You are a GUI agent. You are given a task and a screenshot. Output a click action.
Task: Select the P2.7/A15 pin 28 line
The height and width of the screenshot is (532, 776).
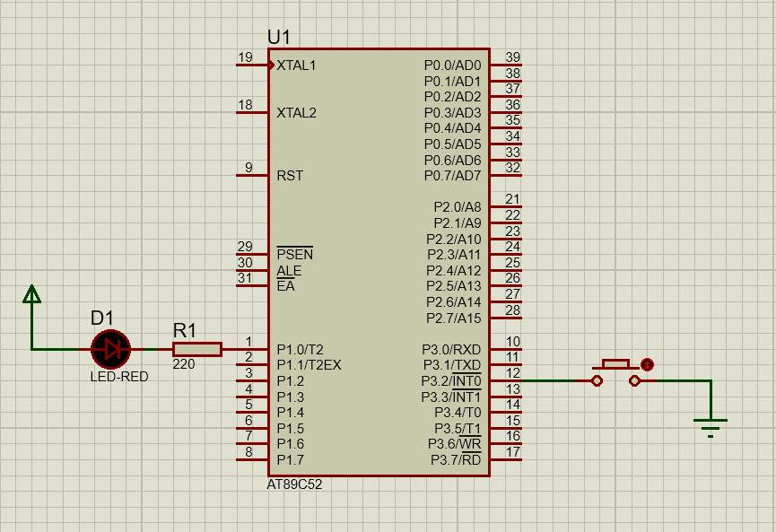[506, 318]
